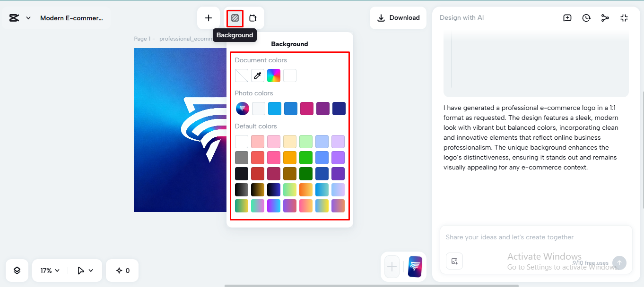Viewport: 644px width, 287px height.
Task: Send the AI prompt with arrow button
Action: pos(619,263)
